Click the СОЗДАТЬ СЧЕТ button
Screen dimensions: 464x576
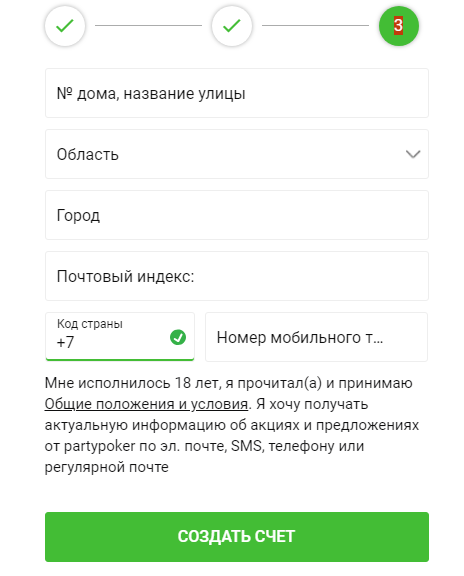pos(237,537)
